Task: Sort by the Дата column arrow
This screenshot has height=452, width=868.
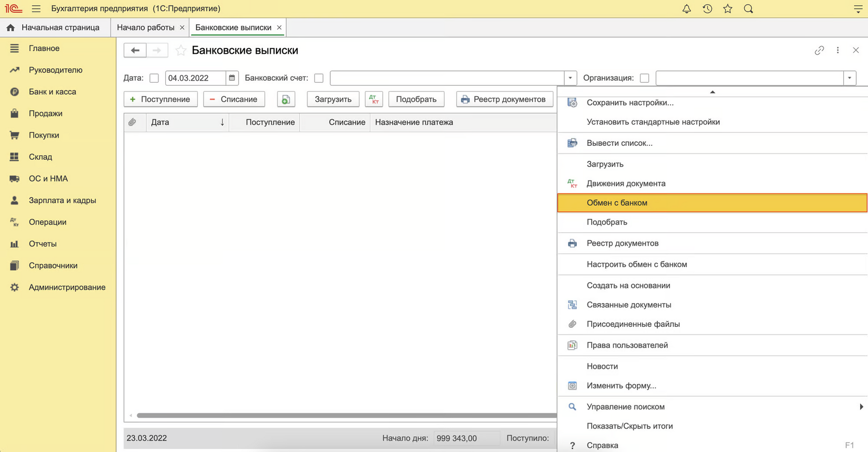Action: pyautogui.click(x=222, y=122)
